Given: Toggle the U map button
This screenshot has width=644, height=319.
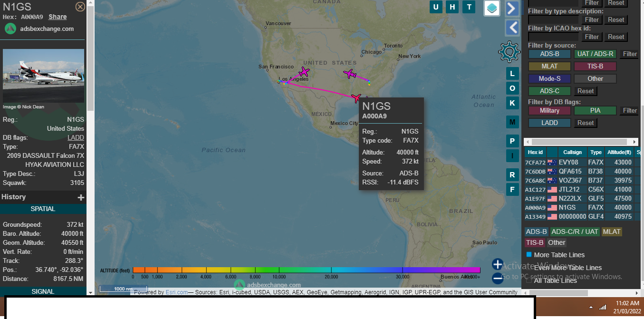Looking at the screenshot, I should pos(436,7).
